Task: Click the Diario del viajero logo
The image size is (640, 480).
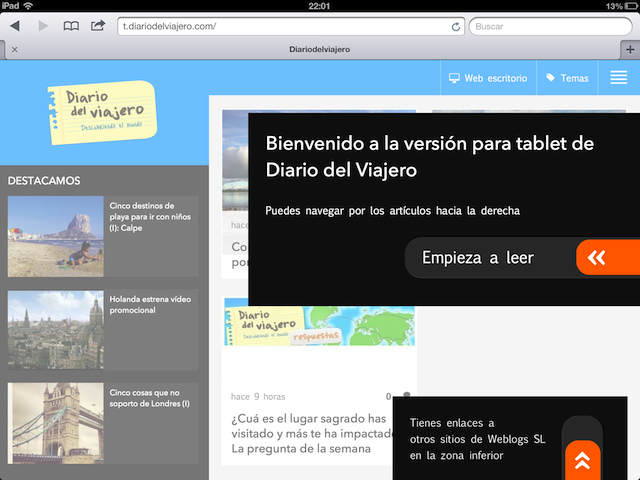Action: pyautogui.click(x=102, y=112)
